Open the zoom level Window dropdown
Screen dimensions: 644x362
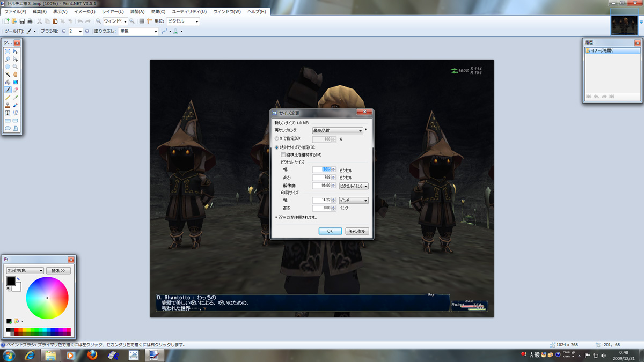[115, 21]
